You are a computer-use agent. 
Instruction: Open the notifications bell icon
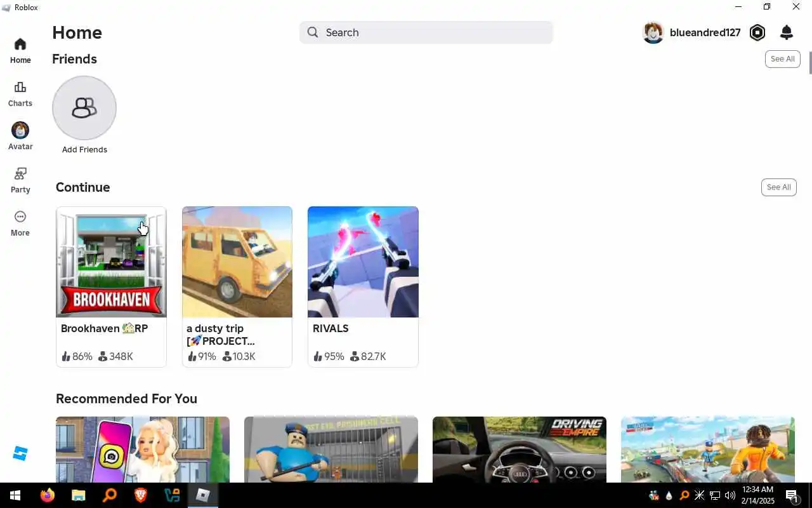coord(787,32)
